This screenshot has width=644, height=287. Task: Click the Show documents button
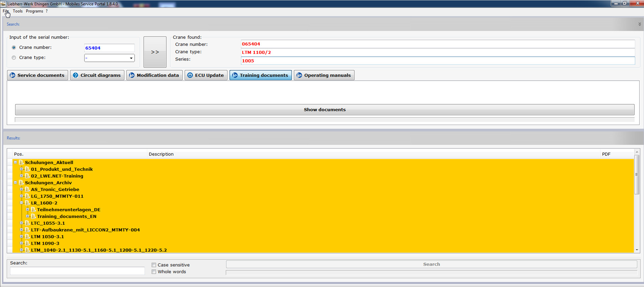pyautogui.click(x=324, y=110)
